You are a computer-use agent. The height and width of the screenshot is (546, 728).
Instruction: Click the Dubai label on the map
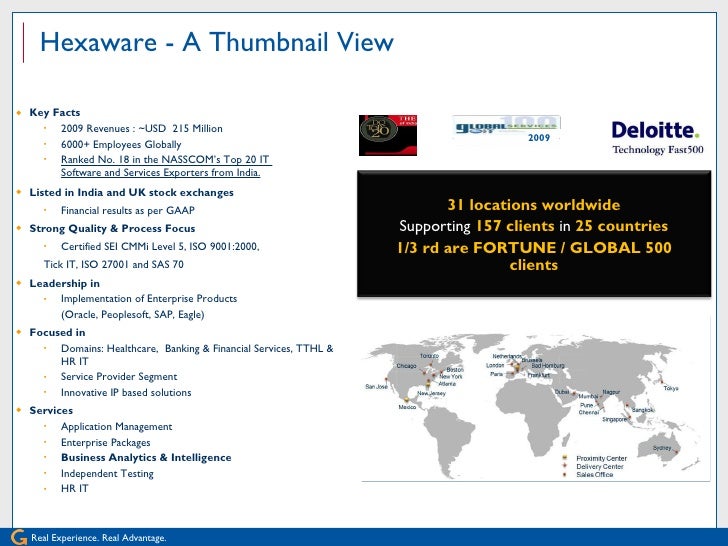tap(562, 392)
